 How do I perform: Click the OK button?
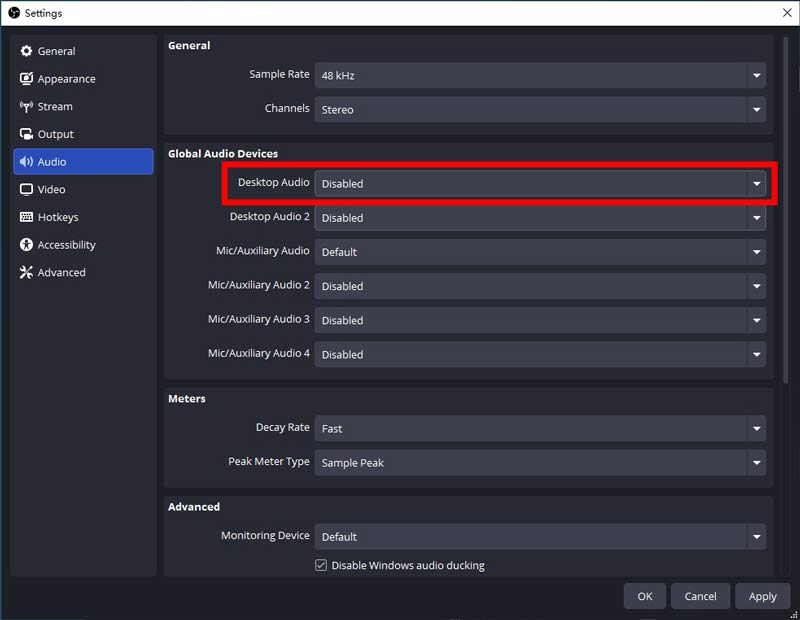pos(644,596)
